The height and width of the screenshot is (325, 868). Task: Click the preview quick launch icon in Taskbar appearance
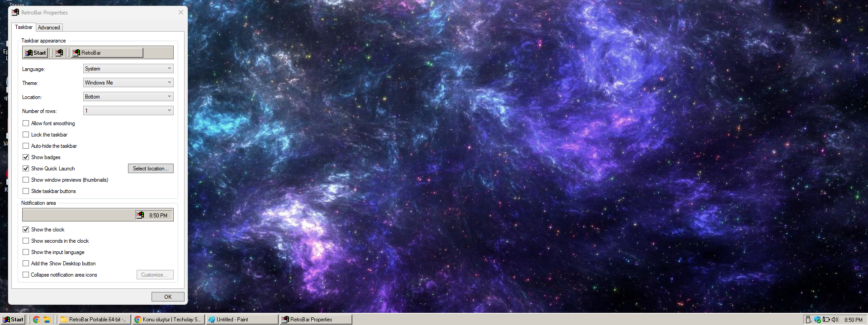pyautogui.click(x=59, y=53)
